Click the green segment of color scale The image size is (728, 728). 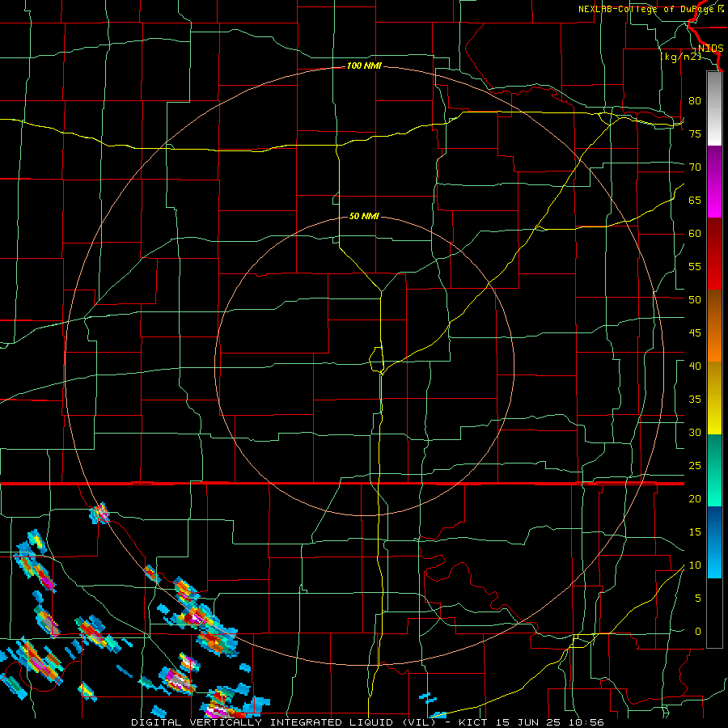(713, 470)
